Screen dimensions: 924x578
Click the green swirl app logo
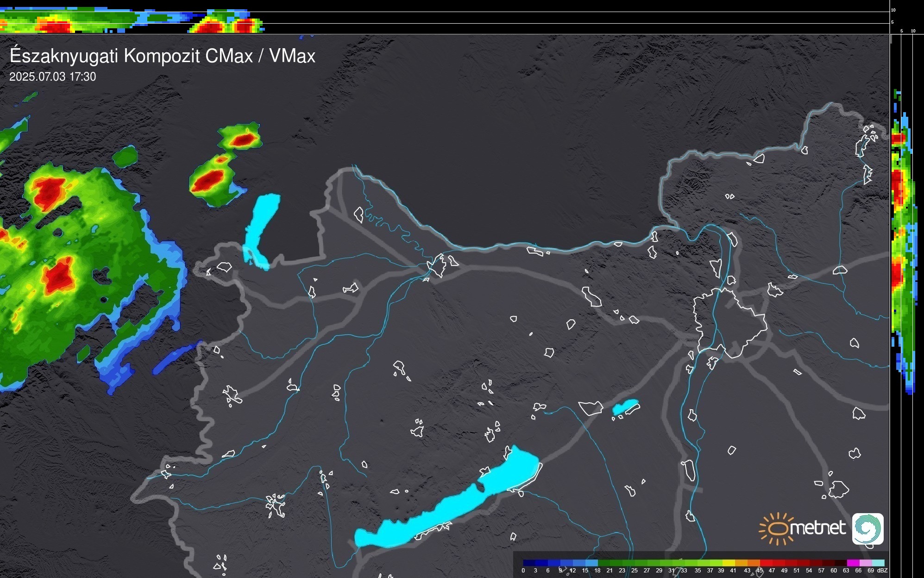tap(867, 529)
